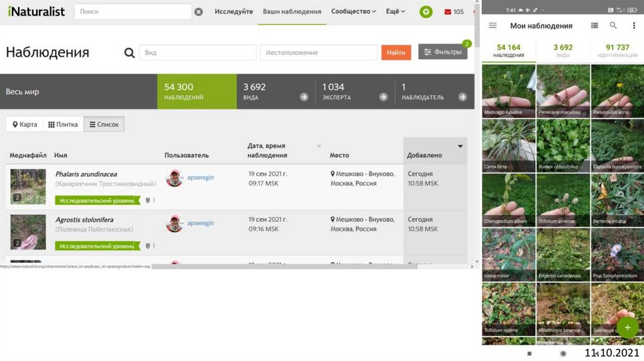Open Medicago lupulina photo in mobile grid
This screenshot has width=644, height=361.
click(508, 91)
